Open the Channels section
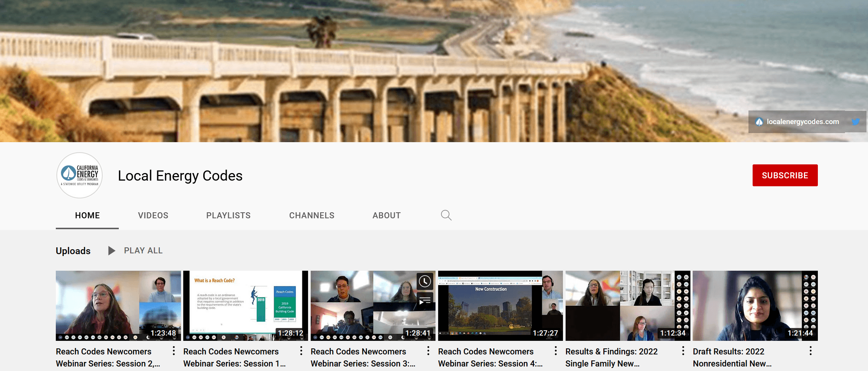The image size is (868, 371). 311,215
